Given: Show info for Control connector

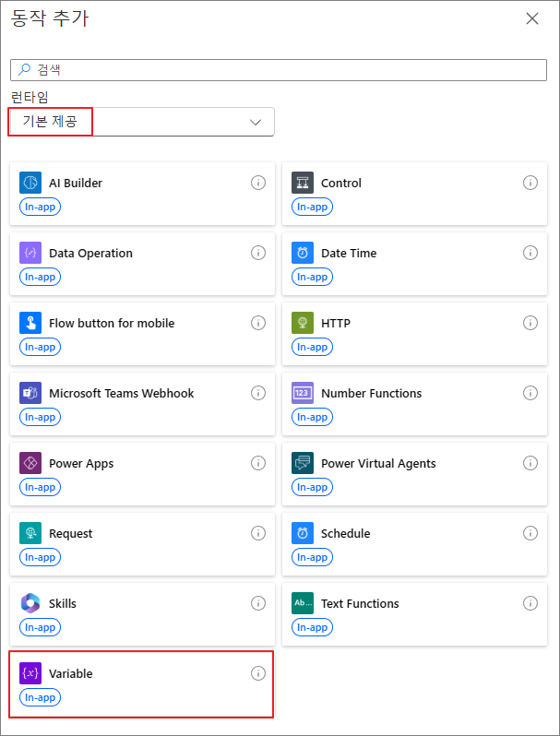Looking at the screenshot, I should point(530,183).
